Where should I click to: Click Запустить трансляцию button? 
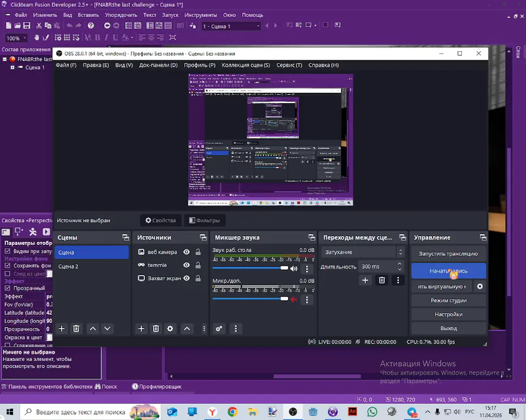click(x=448, y=254)
